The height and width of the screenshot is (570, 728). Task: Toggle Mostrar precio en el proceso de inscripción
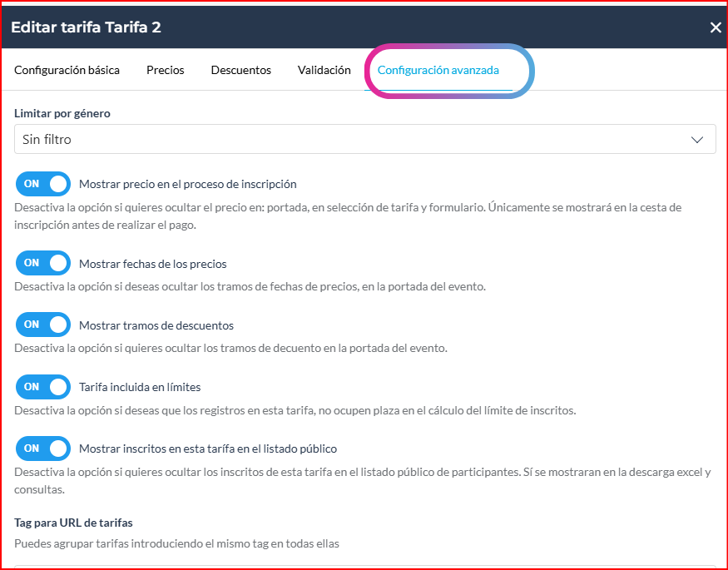(43, 184)
